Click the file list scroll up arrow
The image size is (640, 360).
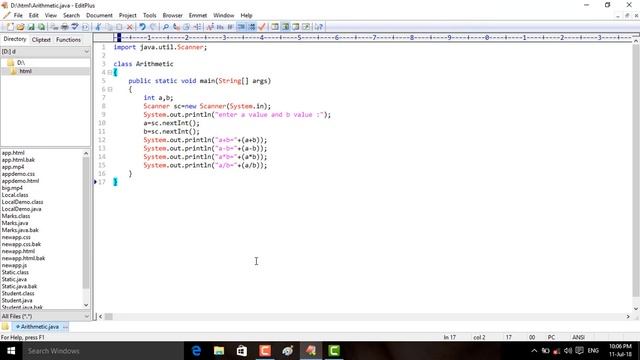pyautogui.click(x=86, y=153)
